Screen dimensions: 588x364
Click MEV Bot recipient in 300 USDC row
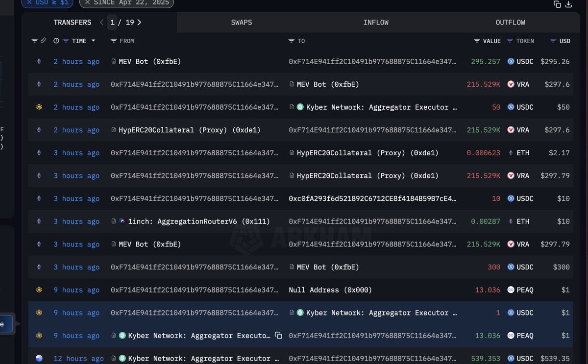pyautogui.click(x=328, y=267)
